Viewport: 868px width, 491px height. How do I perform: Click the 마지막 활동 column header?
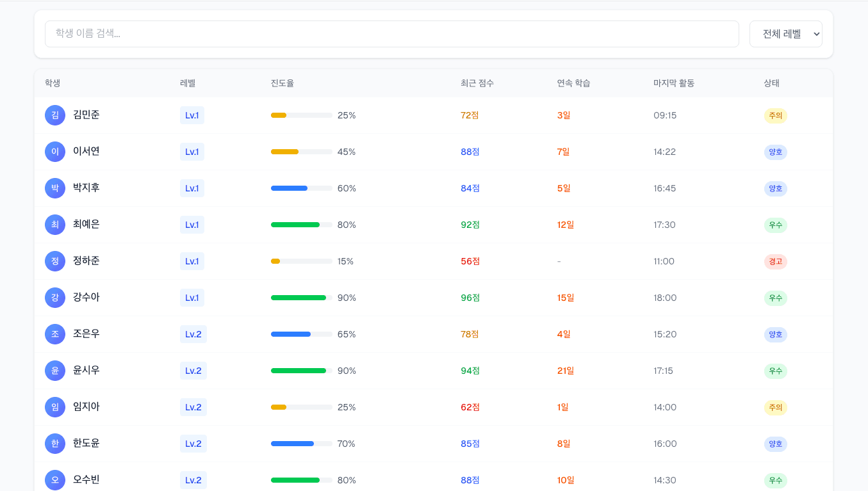point(674,83)
